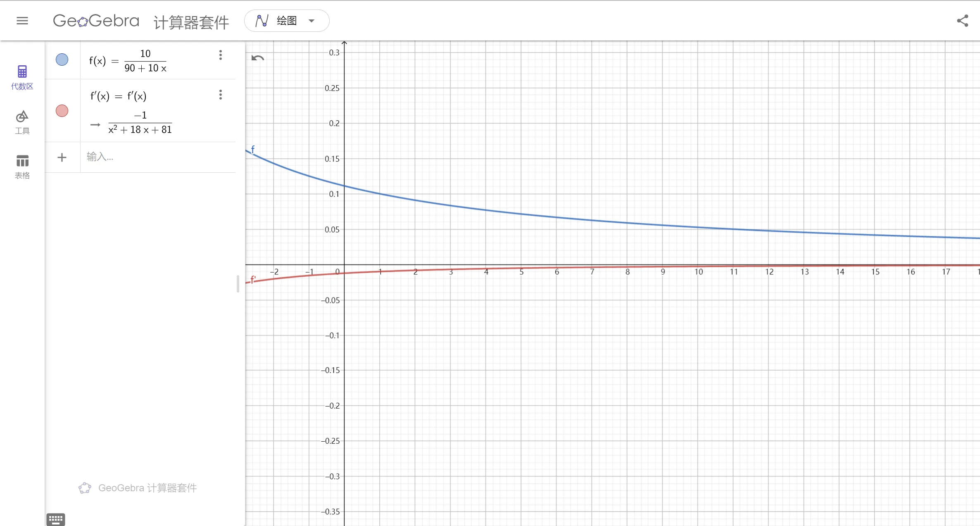The height and width of the screenshot is (526, 980).
Task: Click the red curve label f'
Action: tap(253, 280)
